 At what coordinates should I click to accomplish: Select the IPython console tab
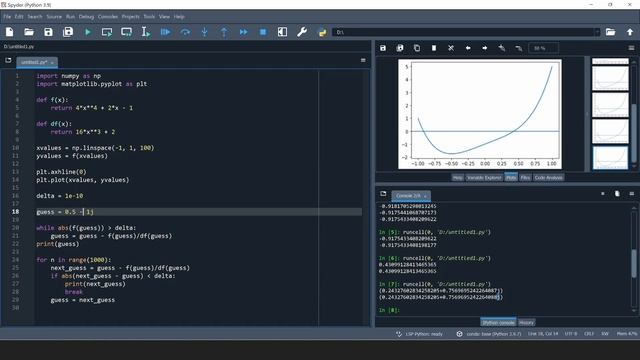click(498, 322)
